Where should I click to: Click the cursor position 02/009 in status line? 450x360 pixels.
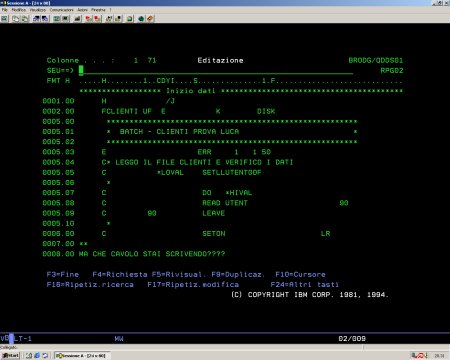click(x=352, y=339)
